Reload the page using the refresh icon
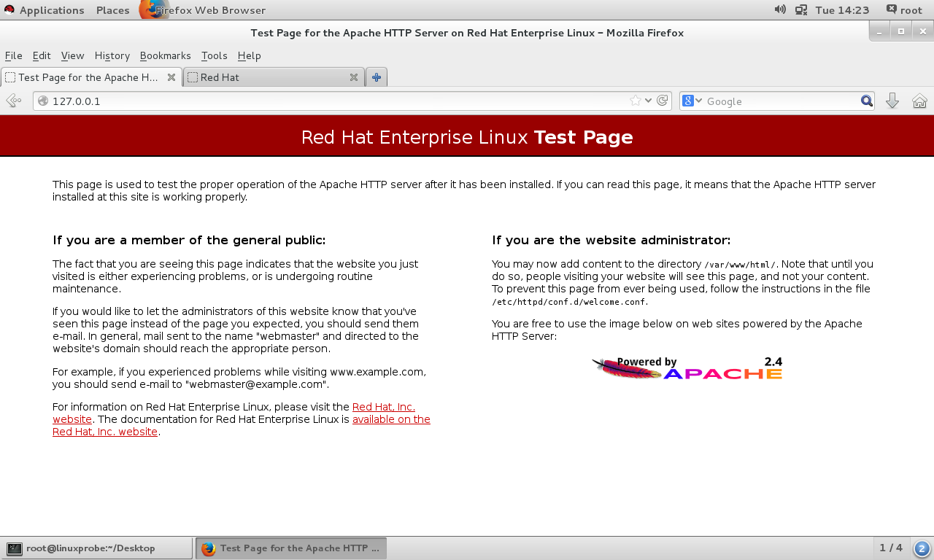 pyautogui.click(x=663, y=101)
